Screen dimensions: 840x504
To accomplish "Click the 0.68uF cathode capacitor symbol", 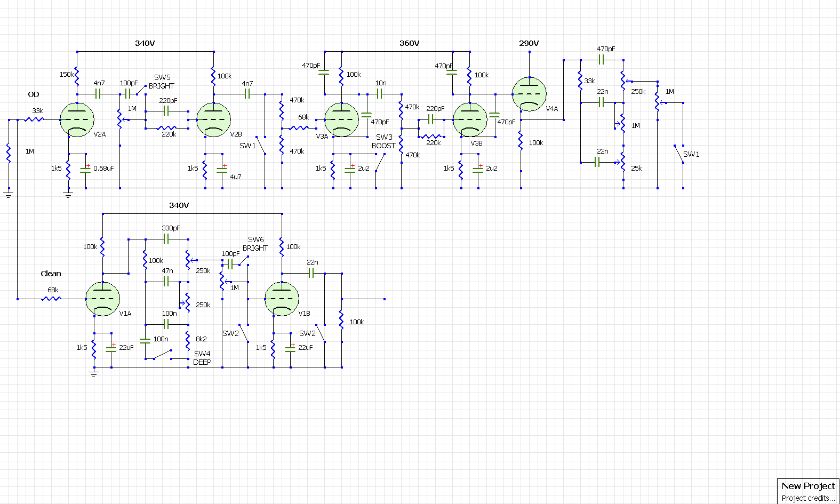I will click(x=85, y=169).
